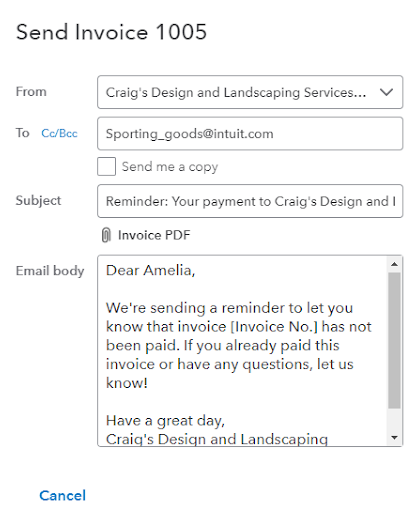Click the Send Invoice 1005 title
This screenshot has width=412, height=520.
pos(111,32)
